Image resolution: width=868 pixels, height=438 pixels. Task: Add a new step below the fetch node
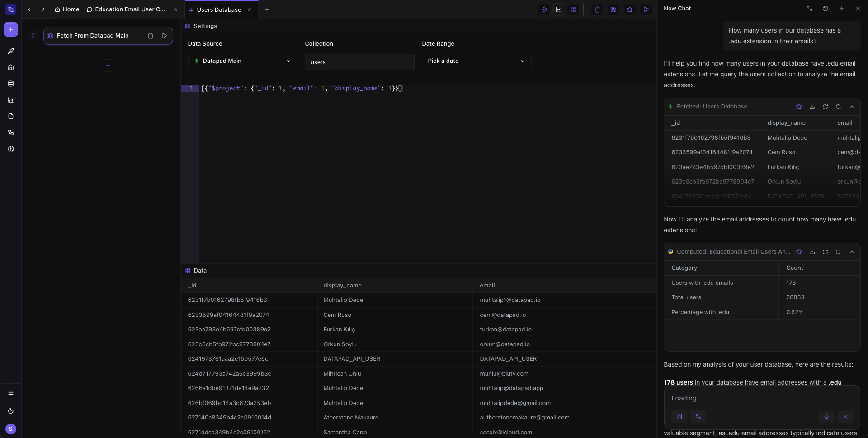tap(108, 66)
